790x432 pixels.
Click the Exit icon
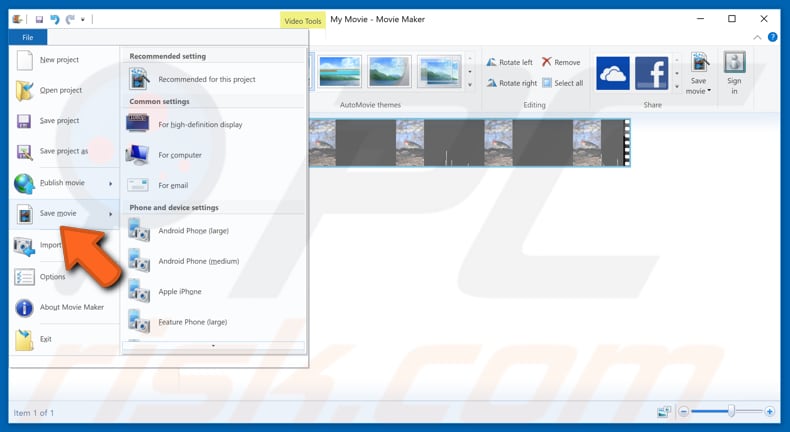click(24, 340)
